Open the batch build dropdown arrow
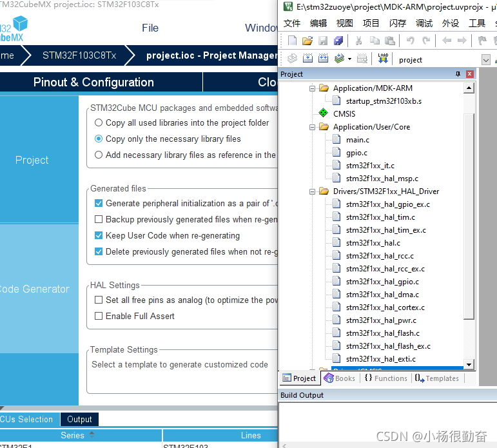497x448 pixels. [x=349, y=59]
